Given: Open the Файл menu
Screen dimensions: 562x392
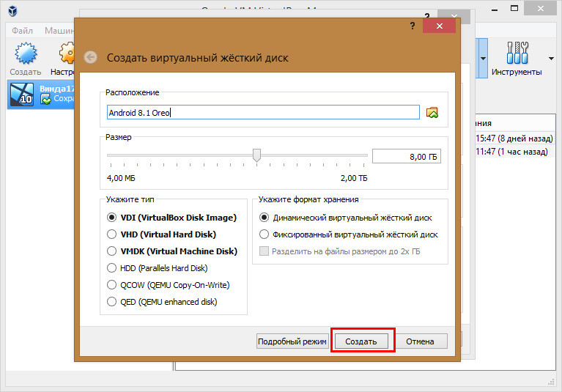Looking at the screenshot, I should tap(22, 31).
